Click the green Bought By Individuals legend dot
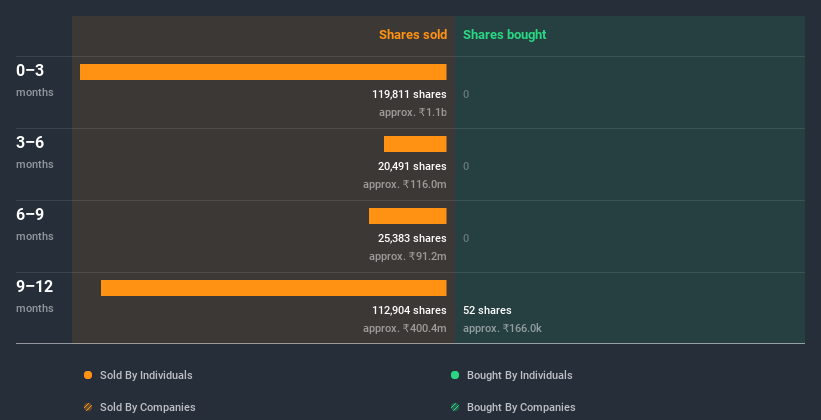The height and width of the screenshot is (420, 821). (x=455, y=375)
